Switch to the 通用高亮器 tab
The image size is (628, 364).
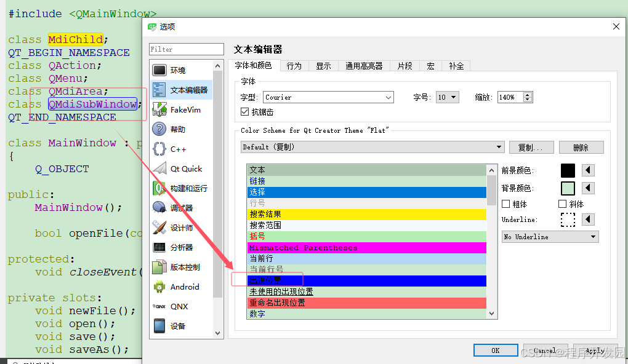[364, 66]
